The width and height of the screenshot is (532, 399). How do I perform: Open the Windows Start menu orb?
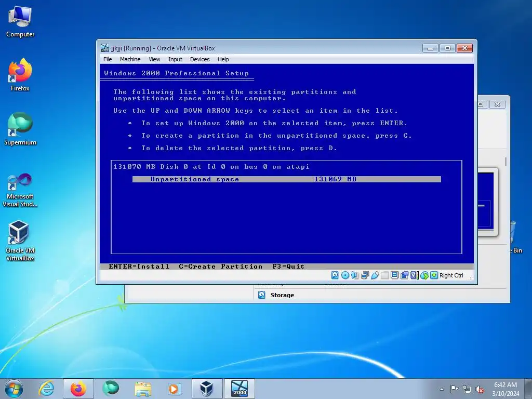click(14, 389)
